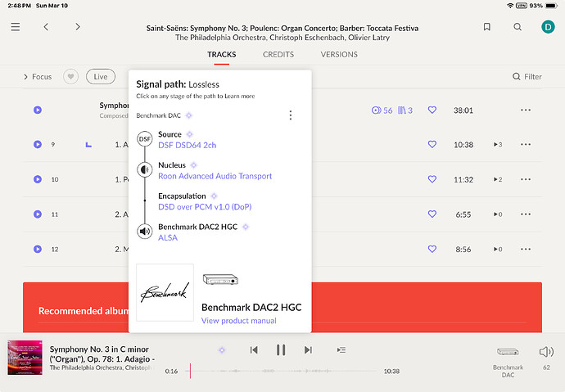Seek within the waveform progress bar
565x392 pixels.
[282, 371]
